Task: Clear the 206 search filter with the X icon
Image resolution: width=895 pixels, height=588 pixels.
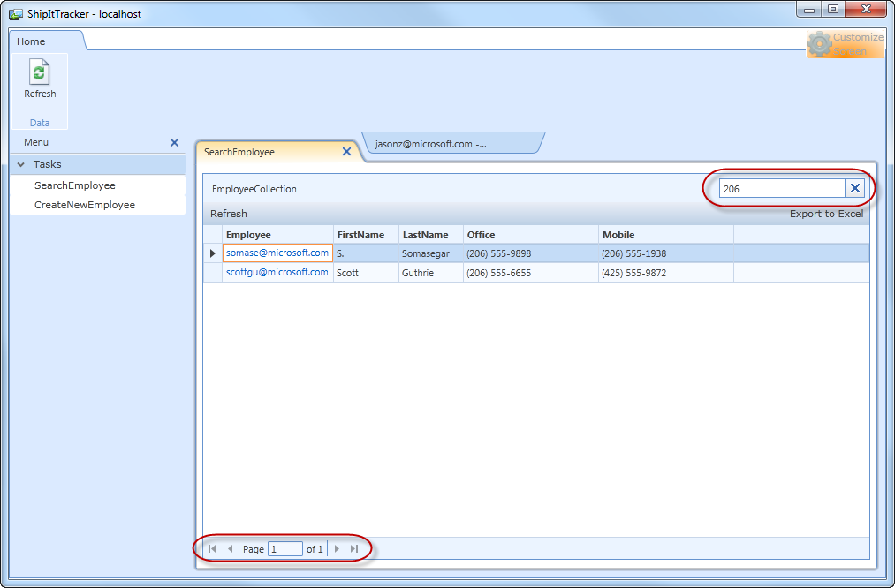Action: (x=853, y=187)
